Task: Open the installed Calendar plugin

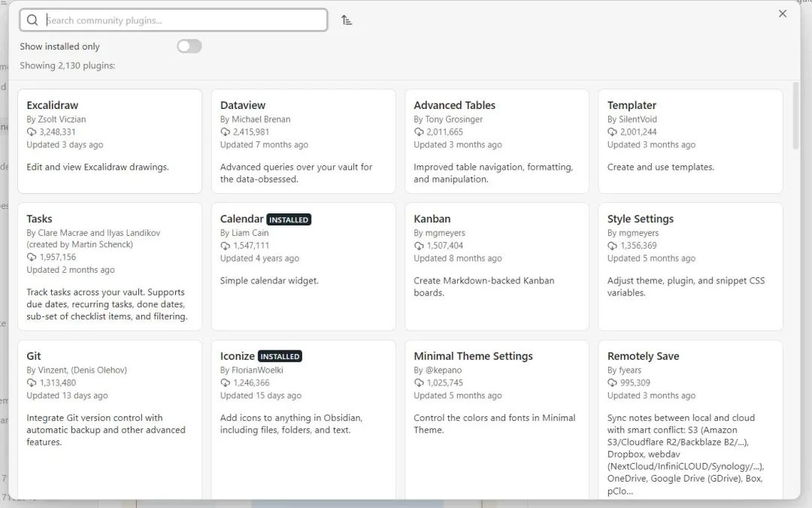Action: tap(303, 266)
